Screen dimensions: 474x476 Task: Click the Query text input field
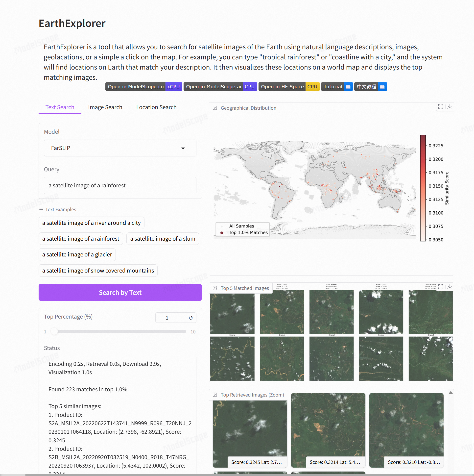[120, 186]
